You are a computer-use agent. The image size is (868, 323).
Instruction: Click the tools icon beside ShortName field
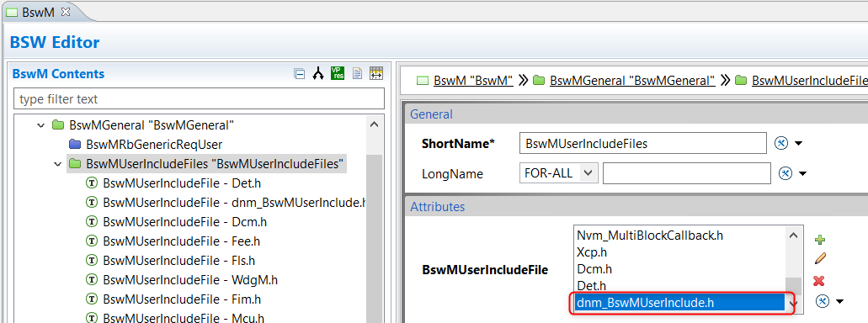781,143
